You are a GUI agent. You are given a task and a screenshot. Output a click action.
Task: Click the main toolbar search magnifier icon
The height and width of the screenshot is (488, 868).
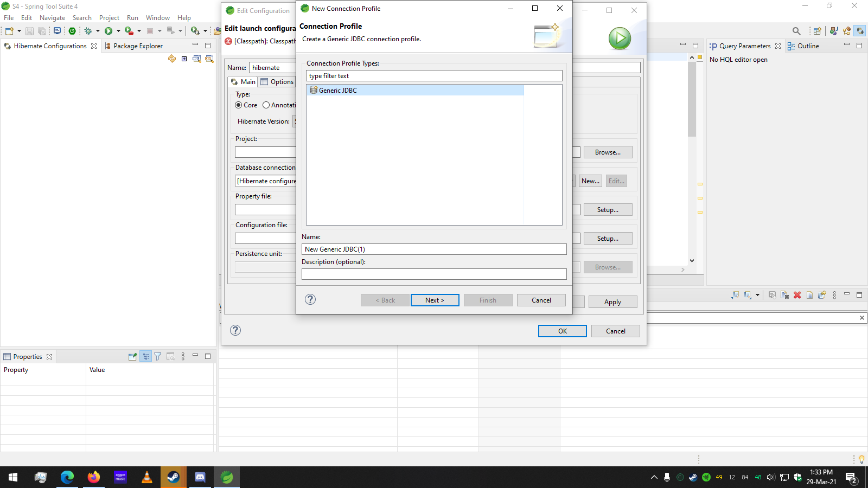coord(796,31)
